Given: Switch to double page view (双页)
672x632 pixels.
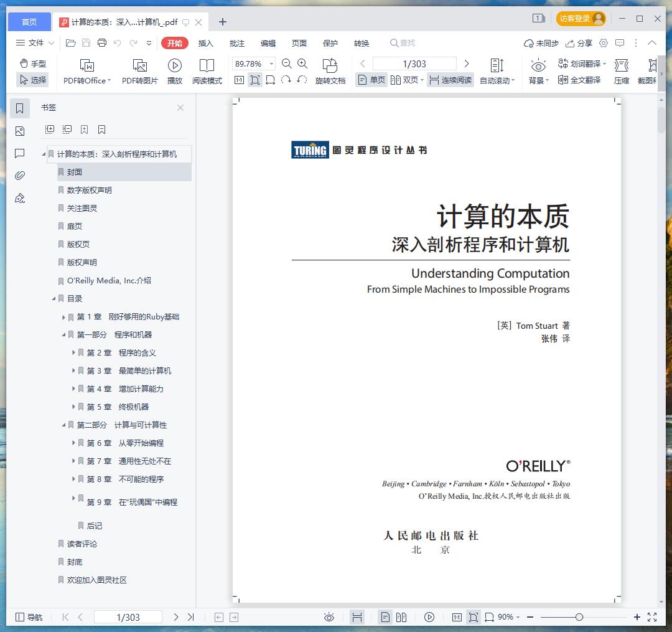Looking at the screenshot, I should click(x=407, y=80).
